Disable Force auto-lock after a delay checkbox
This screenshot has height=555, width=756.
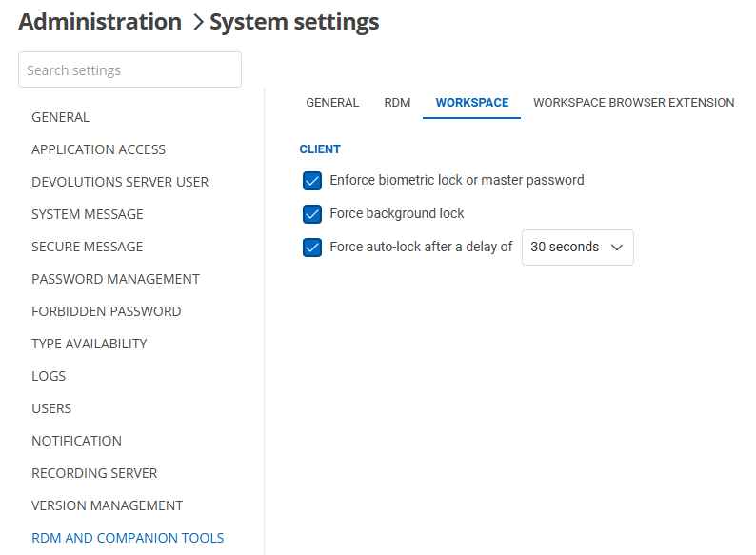[x=311, y=248]
